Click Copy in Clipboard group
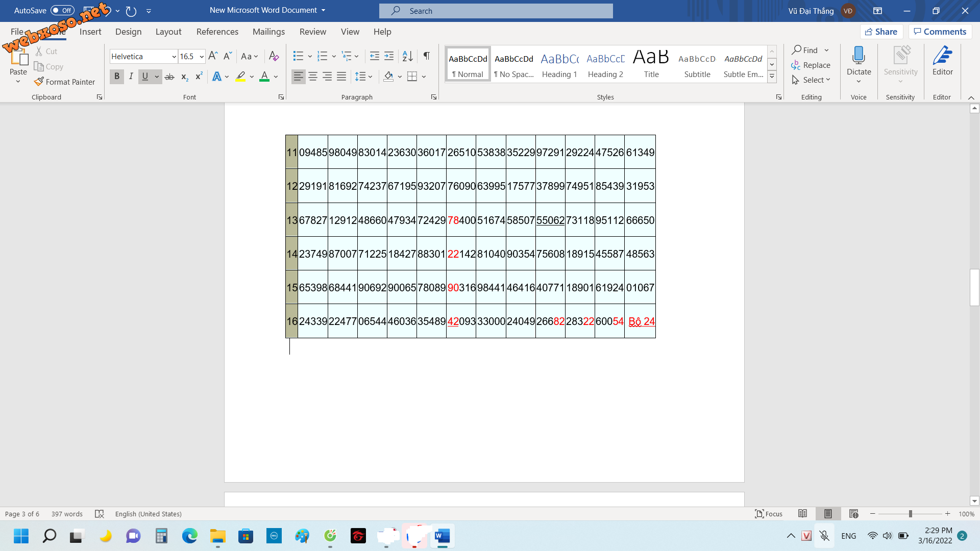 (48, 66)
